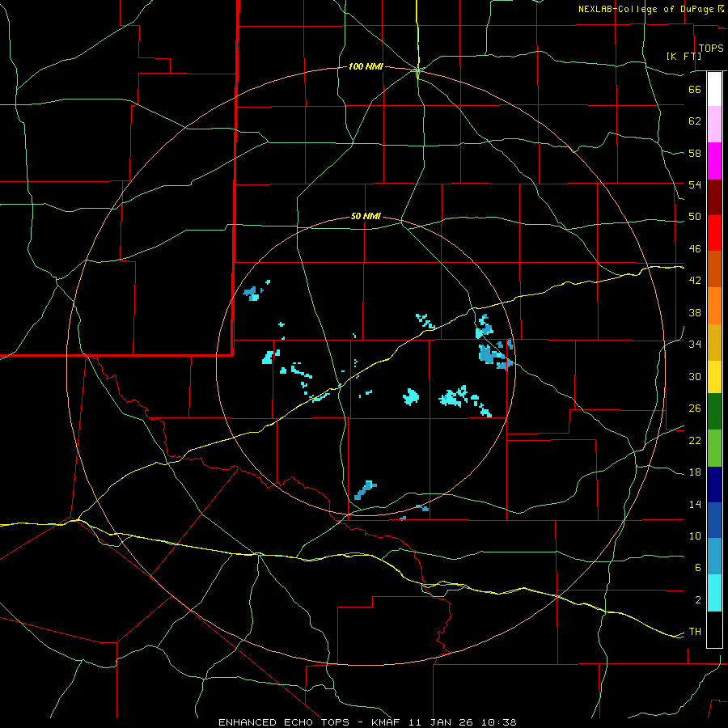Click the 50 value on the legend scale
Image resolution: width=728 pixels, height=728 pixels.
pyautogui.click(x=695, y=217)
